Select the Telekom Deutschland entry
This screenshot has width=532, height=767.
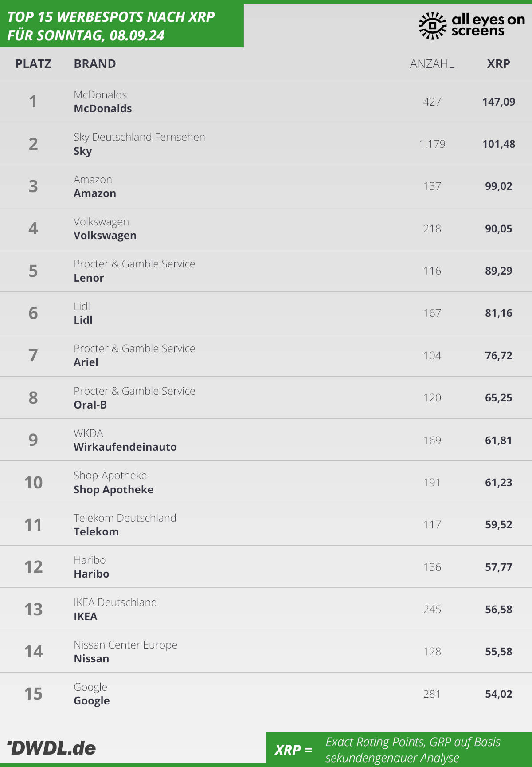[x=125, y=518]
